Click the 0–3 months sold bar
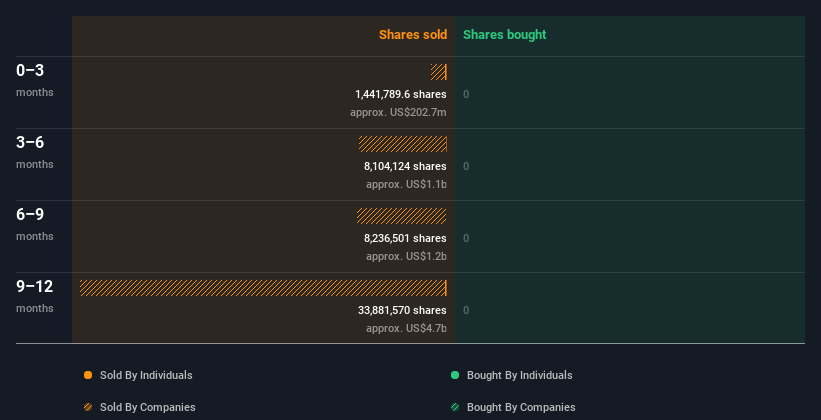 point(439,72)
